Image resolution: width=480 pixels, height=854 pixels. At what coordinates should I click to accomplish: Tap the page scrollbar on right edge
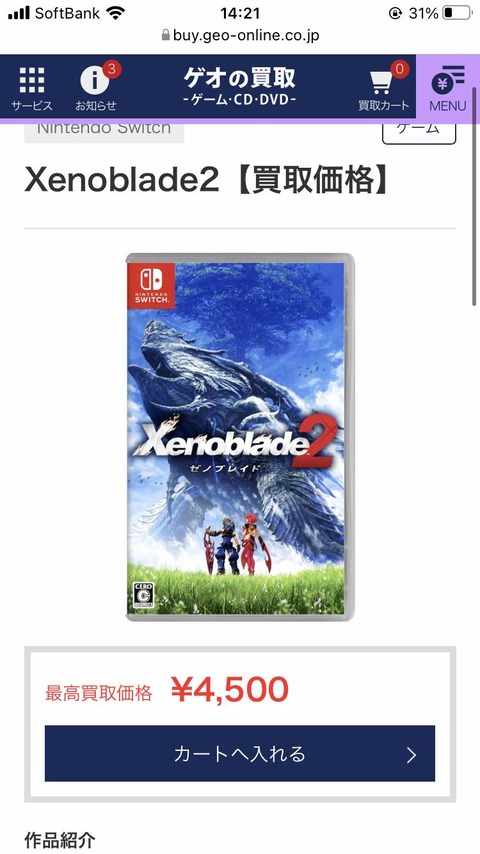tap(475, 196)
